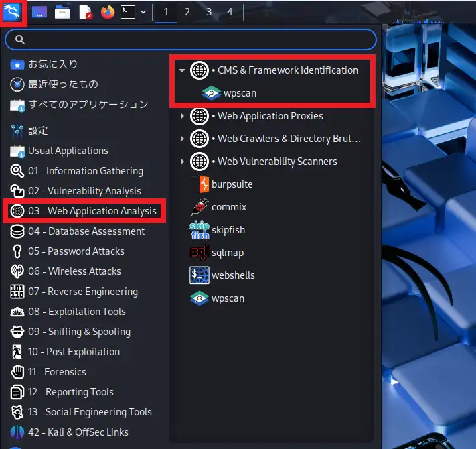This screenshot has width=476, height=449.
Task: Select 11 - Forensics category
Action: tap(48, 371)
